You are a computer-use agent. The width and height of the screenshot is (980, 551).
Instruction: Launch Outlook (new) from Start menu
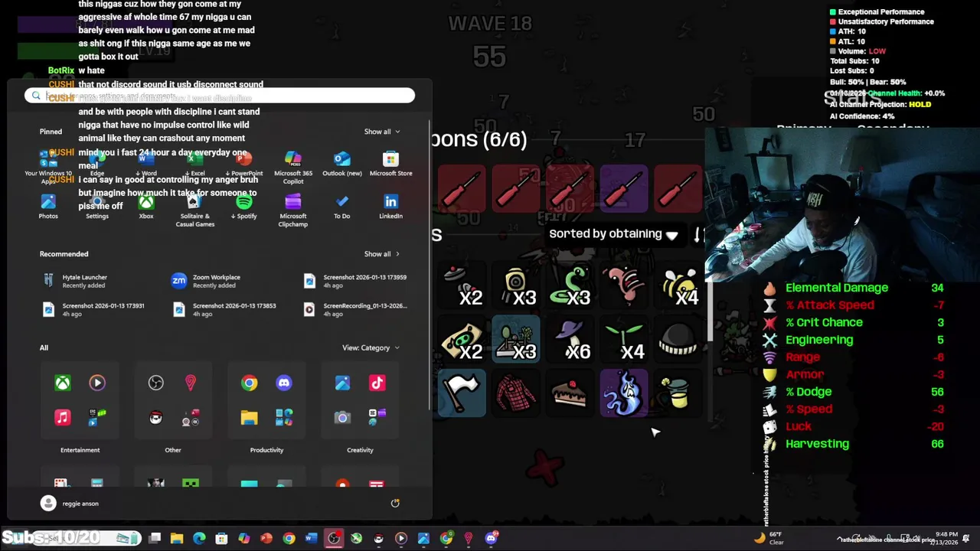click(342, 164)
